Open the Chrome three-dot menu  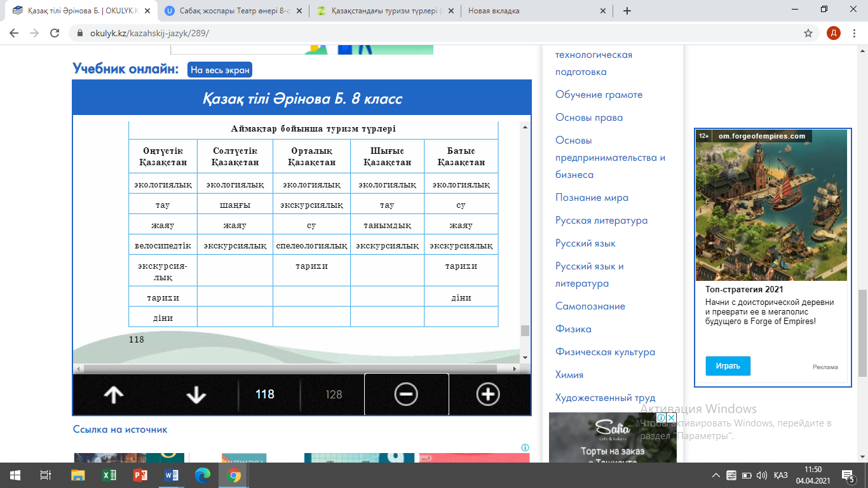pyautogui.click(x=854, y=33)
